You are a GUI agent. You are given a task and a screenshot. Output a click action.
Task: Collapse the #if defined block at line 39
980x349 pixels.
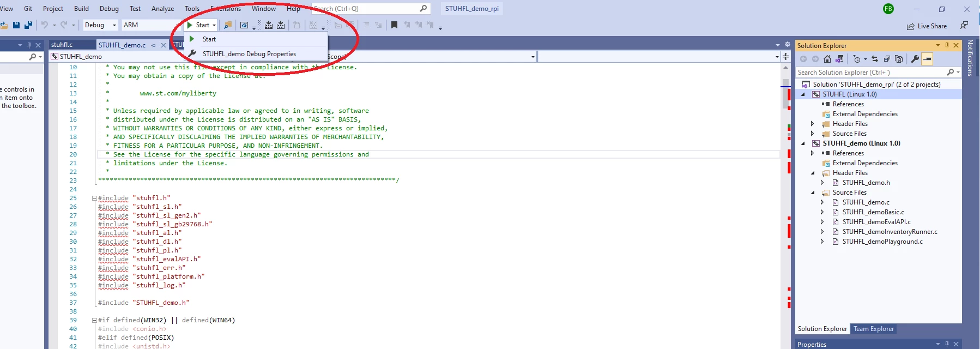(x=94, y=321)
